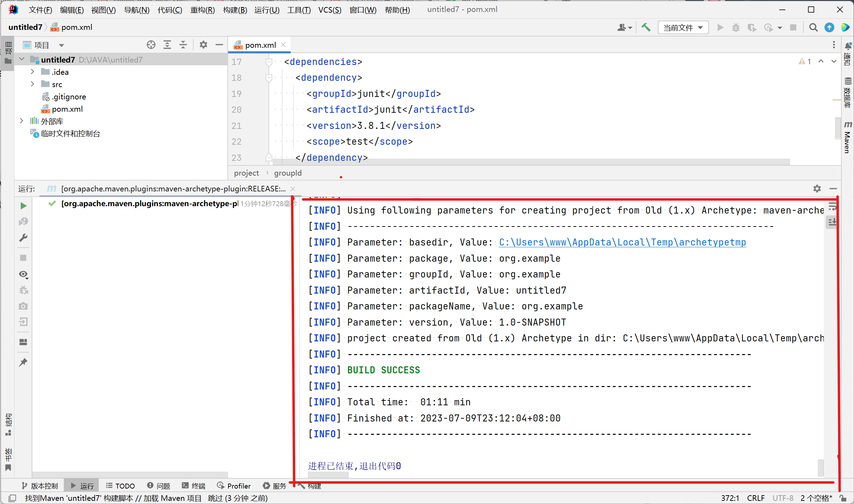854x504 pixels.
Task: Toggle soft-wrap in the console output
Action: pyautogui.click(x=832, y=207)
